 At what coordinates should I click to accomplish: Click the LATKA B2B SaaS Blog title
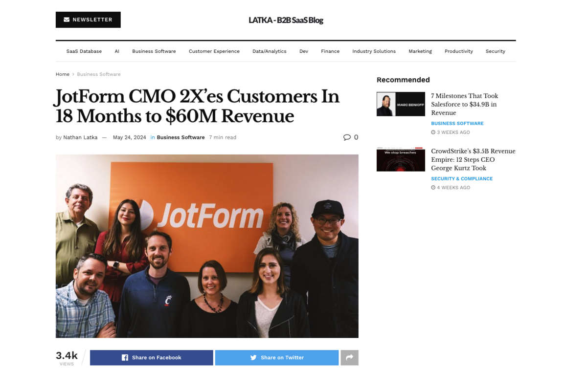(286, 20)
